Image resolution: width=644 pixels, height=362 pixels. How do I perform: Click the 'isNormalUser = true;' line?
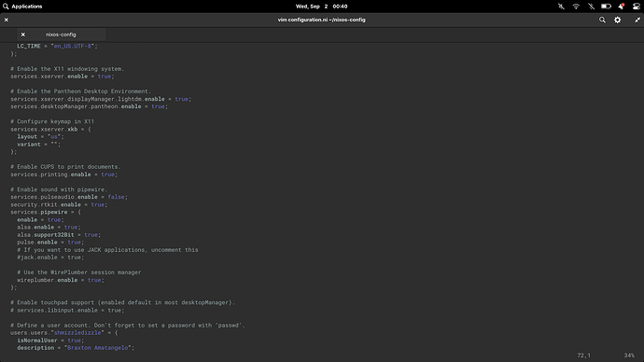pos(50,341)
